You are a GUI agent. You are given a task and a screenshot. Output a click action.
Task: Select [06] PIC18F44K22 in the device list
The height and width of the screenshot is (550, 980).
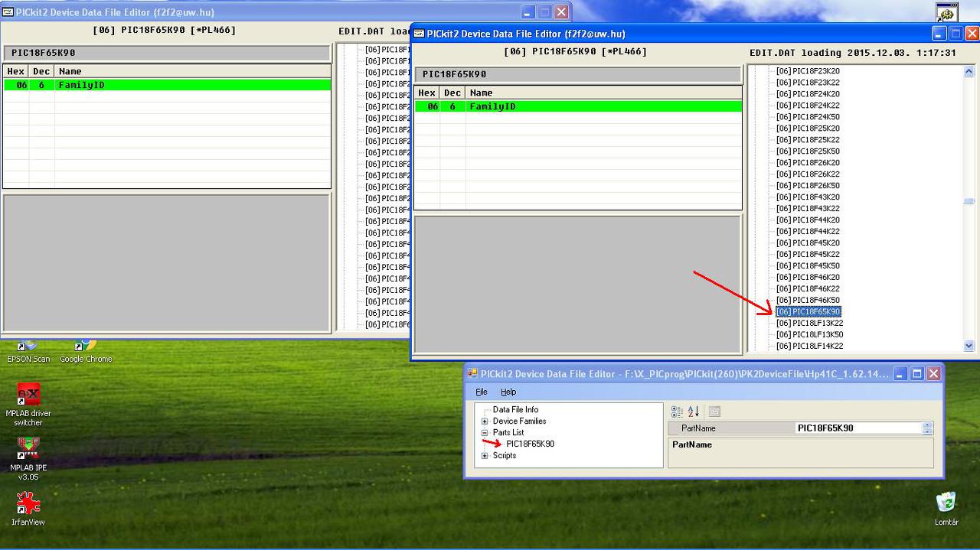[808, 232]
